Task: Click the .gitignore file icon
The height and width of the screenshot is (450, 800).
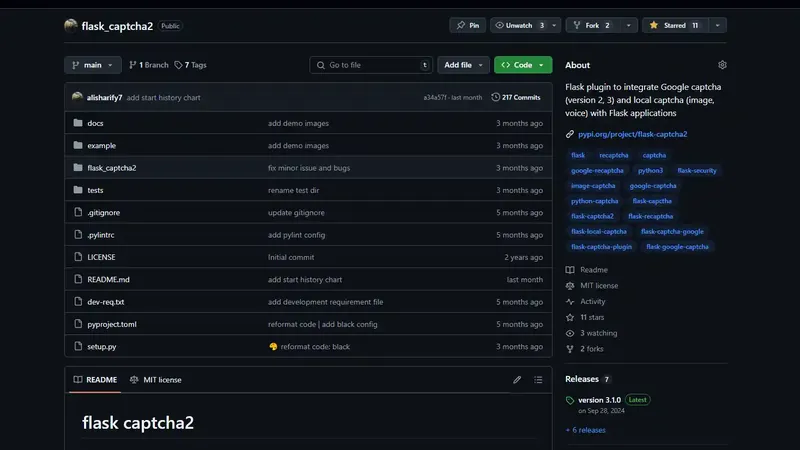Action: [x=78, y=212]
